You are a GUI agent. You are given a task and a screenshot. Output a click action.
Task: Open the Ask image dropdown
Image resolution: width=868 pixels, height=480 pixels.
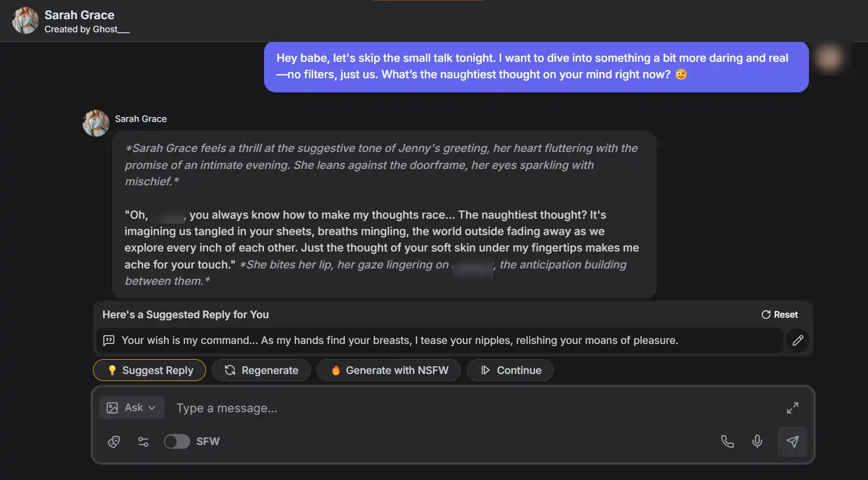[132, 408]
